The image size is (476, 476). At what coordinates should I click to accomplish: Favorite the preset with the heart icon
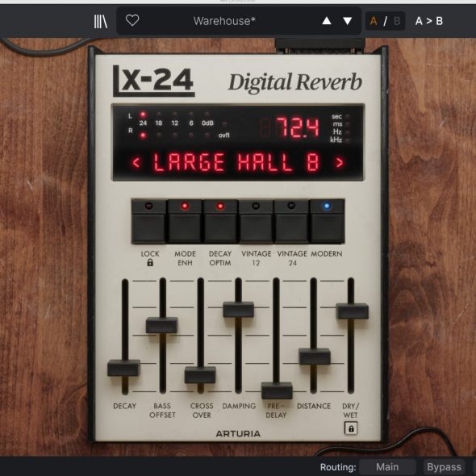tap(132, 20)
